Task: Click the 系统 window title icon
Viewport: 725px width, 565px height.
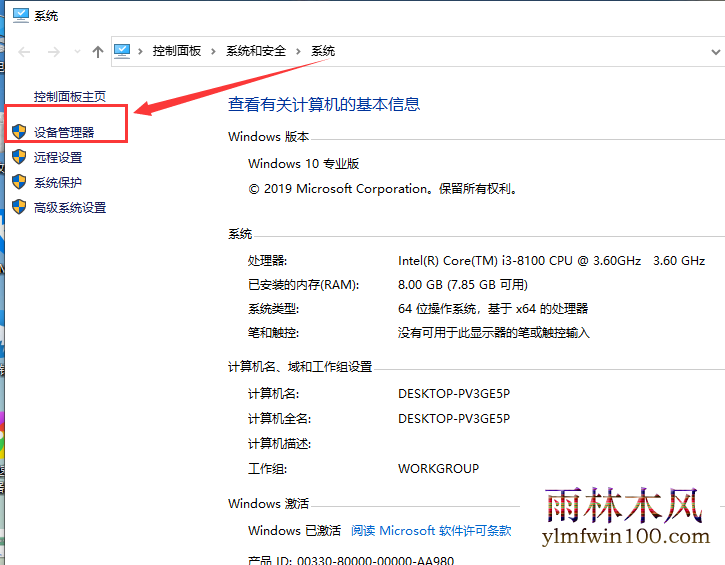Action: (x=21, y=15)
